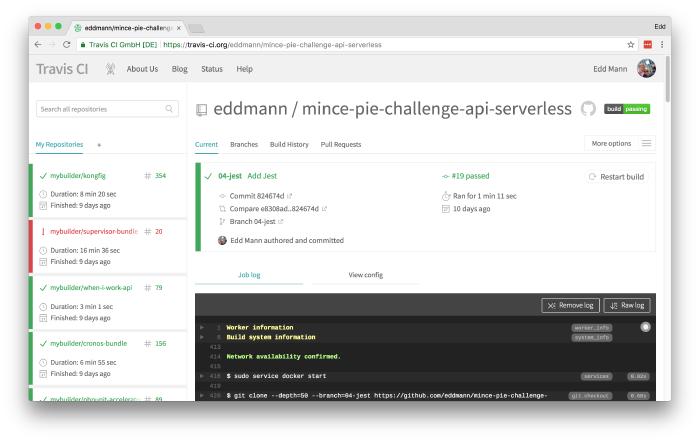Click the hamburger icon beside More options

[646, 143]
